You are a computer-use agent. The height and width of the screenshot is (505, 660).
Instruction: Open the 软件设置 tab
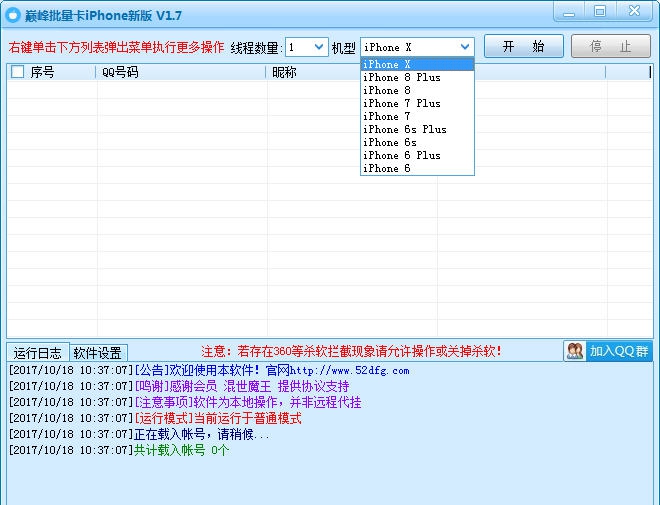98,353
